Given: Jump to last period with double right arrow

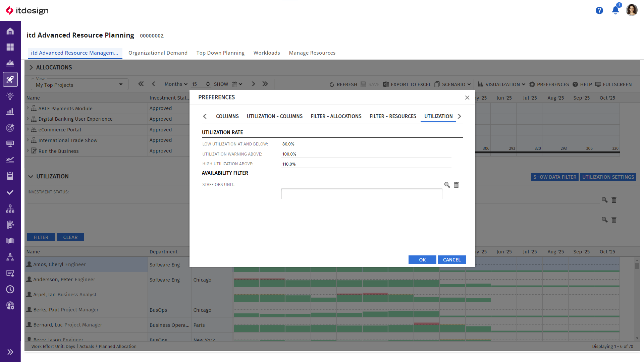Looking at the screenshot, I should pos(265,84).
